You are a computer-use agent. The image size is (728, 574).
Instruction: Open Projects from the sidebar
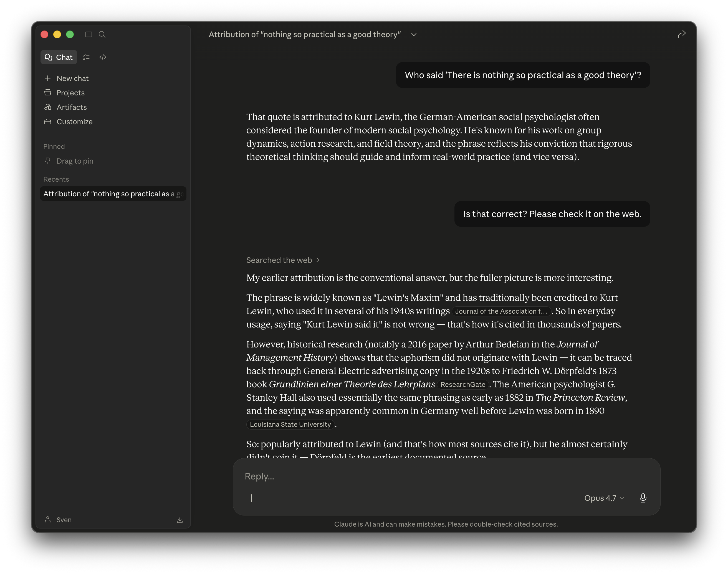tap(71, 93)
